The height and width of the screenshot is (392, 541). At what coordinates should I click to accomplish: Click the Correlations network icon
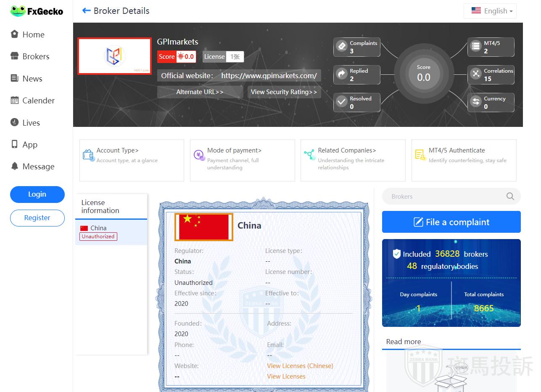tap(476, 74)
